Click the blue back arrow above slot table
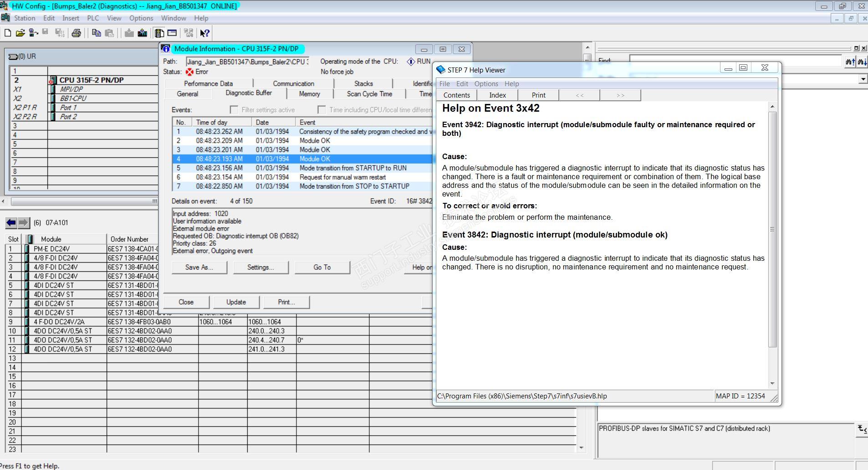This screenshot has width=868, height=470. pyautogui.click(x=11, y=222)
